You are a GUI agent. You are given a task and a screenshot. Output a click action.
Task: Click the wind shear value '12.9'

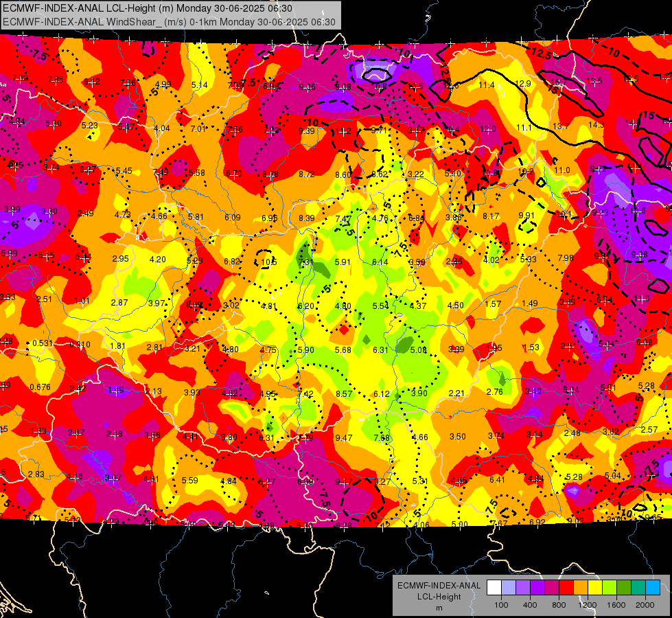coord(523,84)
